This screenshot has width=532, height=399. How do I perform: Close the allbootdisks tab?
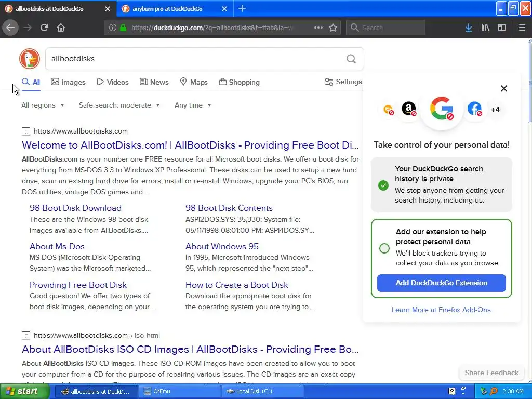(x=108, y=9)
